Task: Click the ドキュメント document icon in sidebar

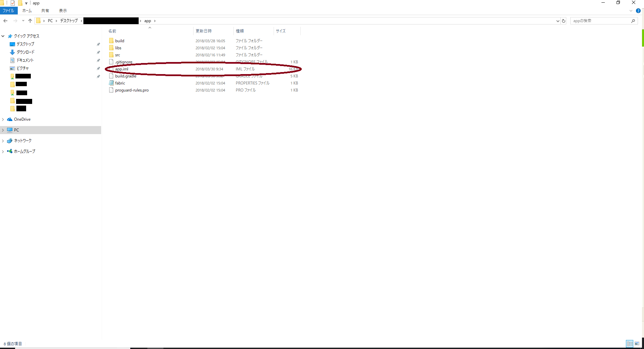Action: pos(12,60)
